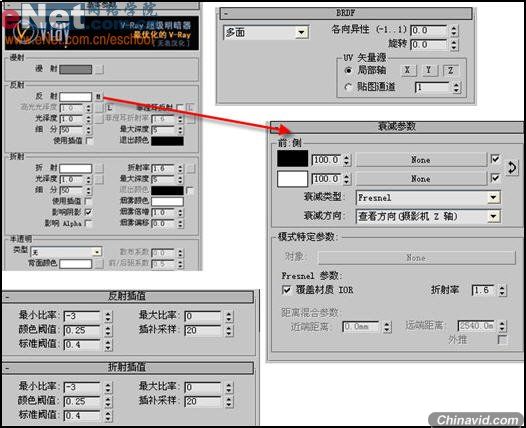Click the 折射率 1.6 field in Fresnel参数
The height and width of the screenshot is (428, 526).
(x=483, y=290)
